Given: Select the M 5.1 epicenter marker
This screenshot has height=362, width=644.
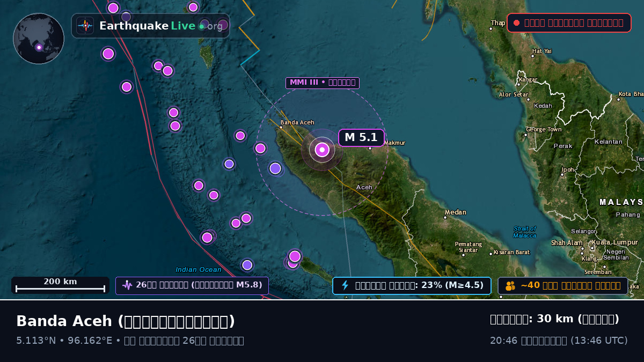Looking at the screenshot, I should click(x=322, y=150).
